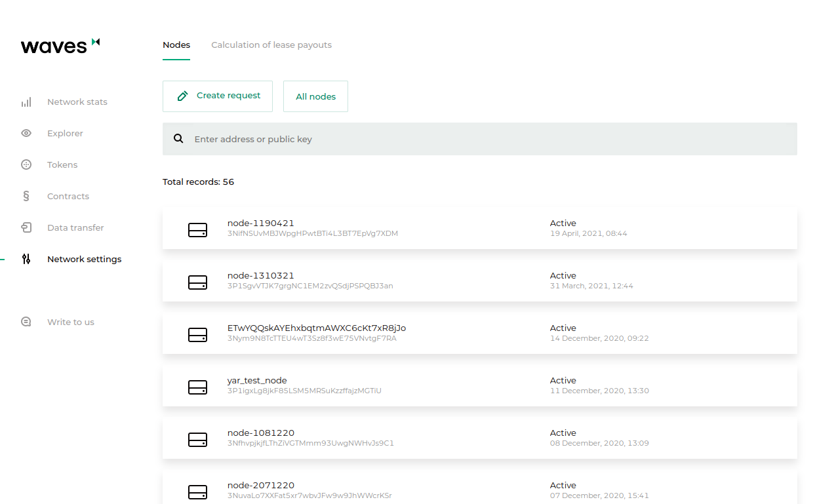This screenshot has height=504, width=836.
Task: Click the search magnifier icon
Action: tap(178, 139)
